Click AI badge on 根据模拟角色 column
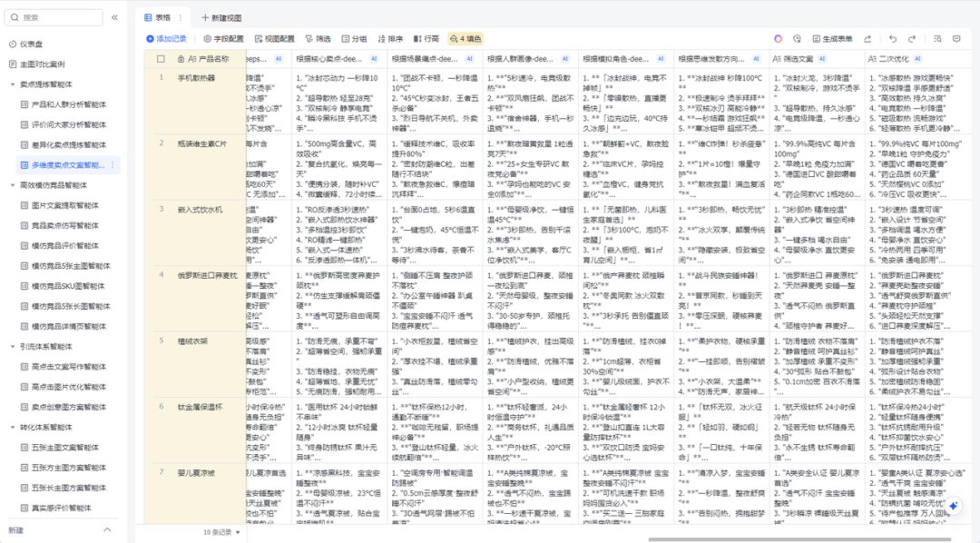980x543 pixels. [x=661, y=59]
